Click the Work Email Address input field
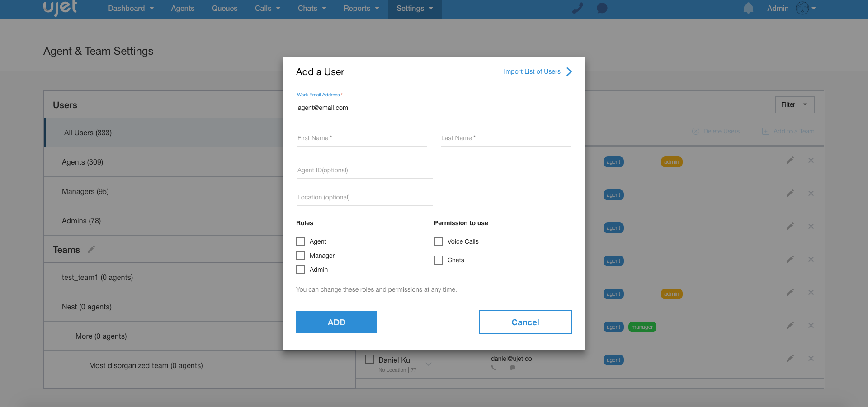Image resolution: width=868 pixels, height=407 pixels. click(434, 108)
